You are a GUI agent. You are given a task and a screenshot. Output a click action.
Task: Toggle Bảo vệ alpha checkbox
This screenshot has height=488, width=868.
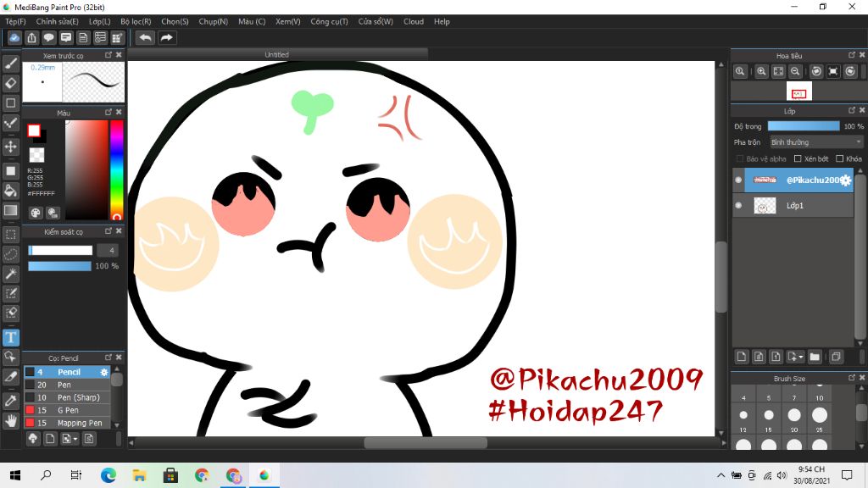point(739,158)
